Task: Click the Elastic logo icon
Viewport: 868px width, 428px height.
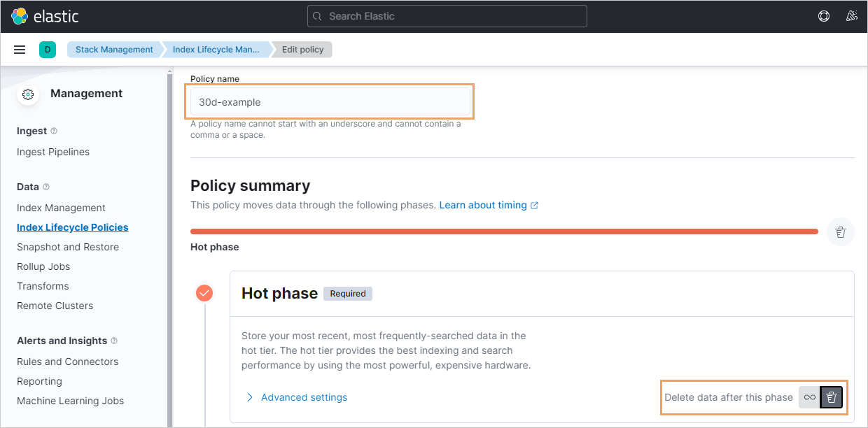Action: tap(20, 16)
